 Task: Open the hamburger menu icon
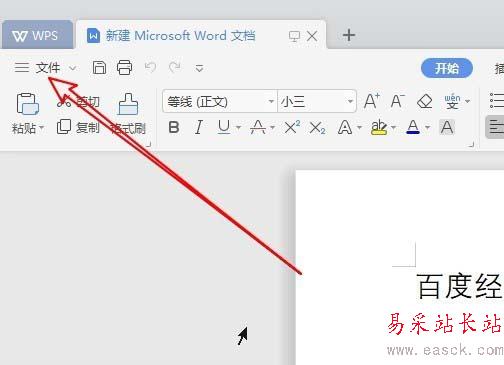(x=22, y=68)
